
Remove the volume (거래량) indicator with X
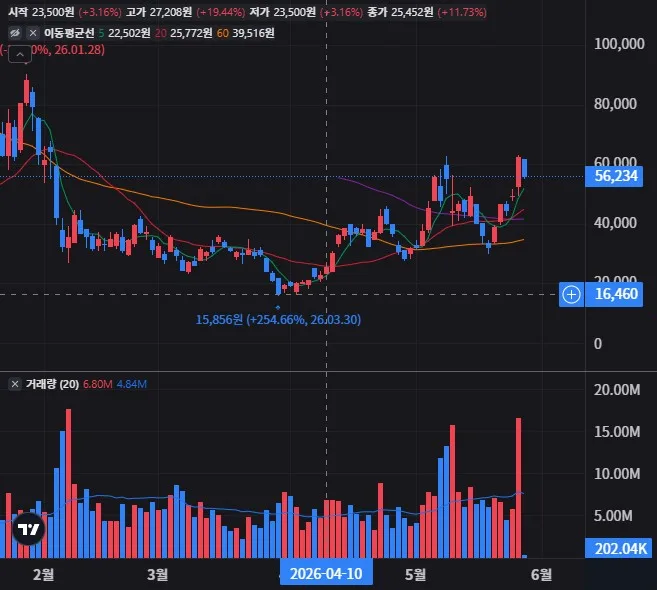click(x=15, y=384)
